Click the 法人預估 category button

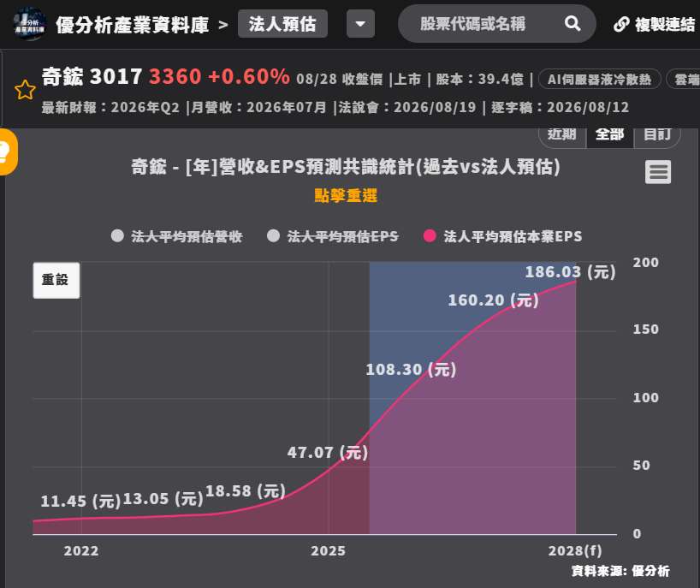coord(282,24)
